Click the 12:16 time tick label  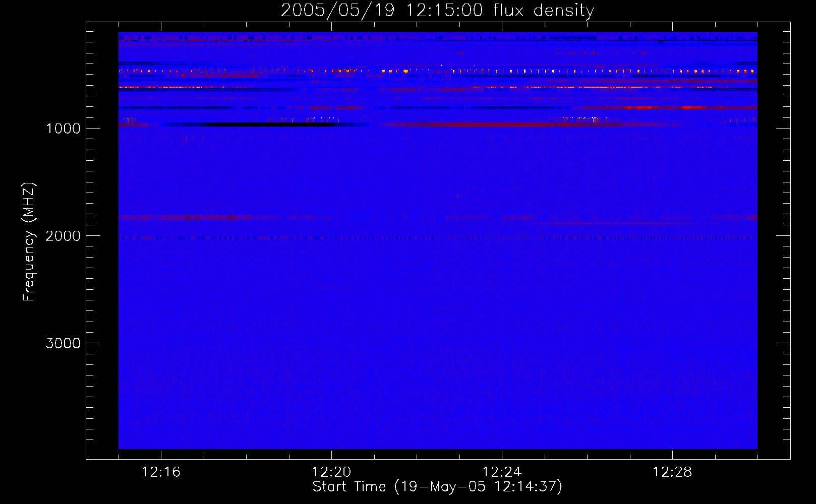161,472
